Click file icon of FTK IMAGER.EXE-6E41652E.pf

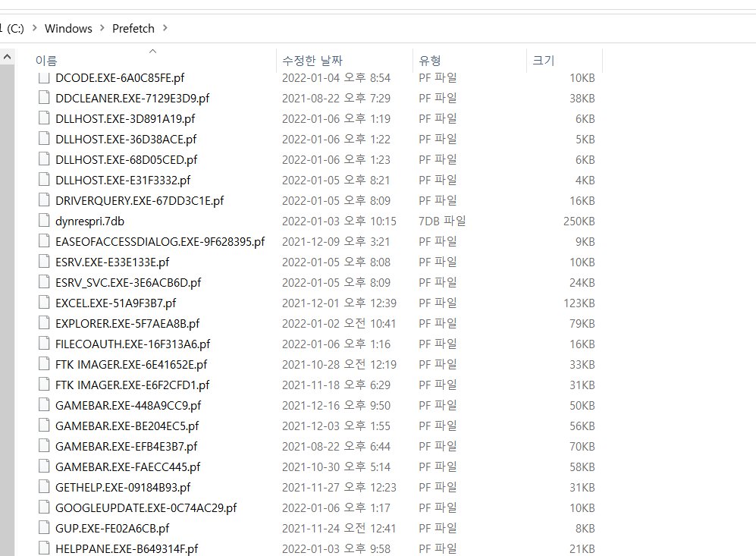tap(44, 363)
